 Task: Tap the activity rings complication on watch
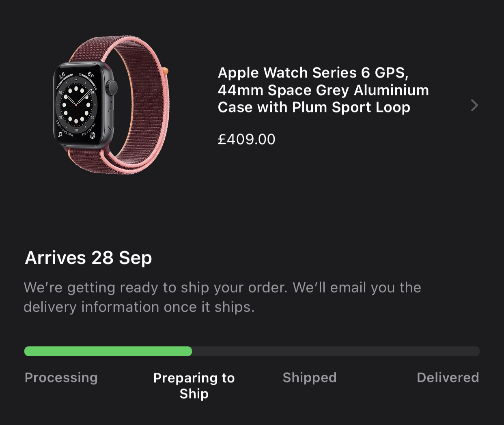click(x=92, y=135)
